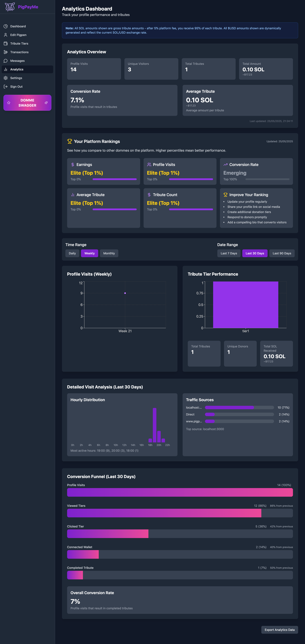Screen dimensions: 305x644
Task: Click the tier1 bar in Tribute Tier chart
Action: [x=246, y=305]
